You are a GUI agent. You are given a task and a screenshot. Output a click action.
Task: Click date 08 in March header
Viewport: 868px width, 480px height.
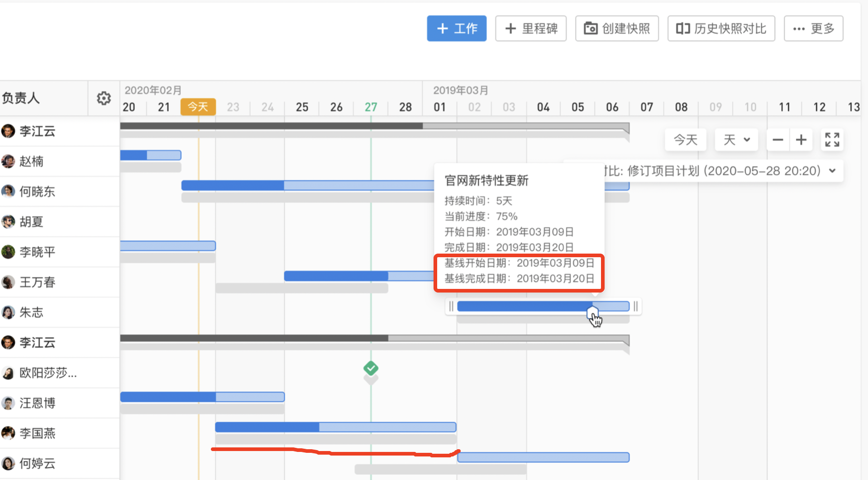(681, 107)
